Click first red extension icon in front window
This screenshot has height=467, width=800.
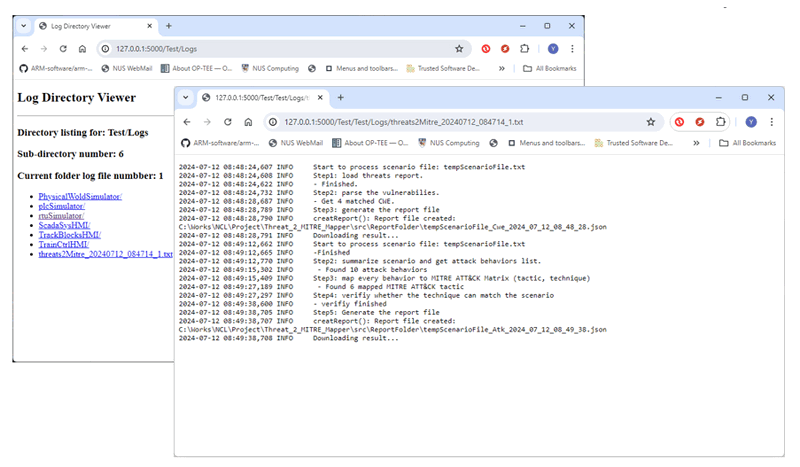680,122
